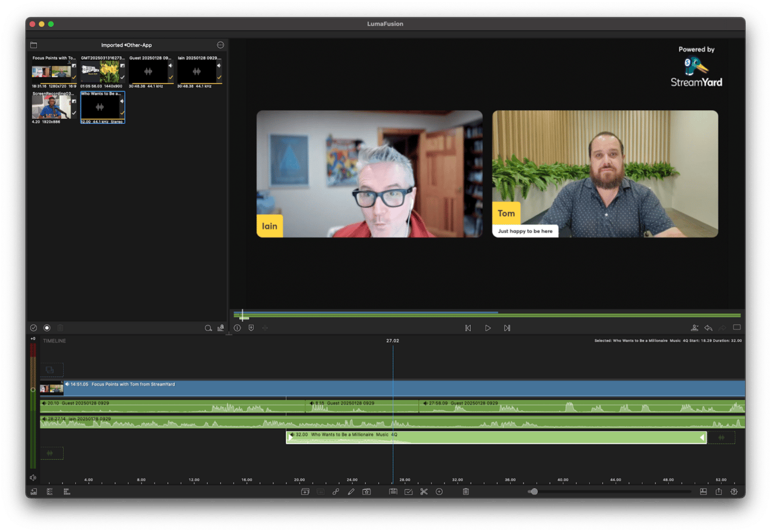The height and width of the screenshot is (532, 771).
Task: Open the library source folder selector
Action: pyautogui.click(x=34, y=45)
